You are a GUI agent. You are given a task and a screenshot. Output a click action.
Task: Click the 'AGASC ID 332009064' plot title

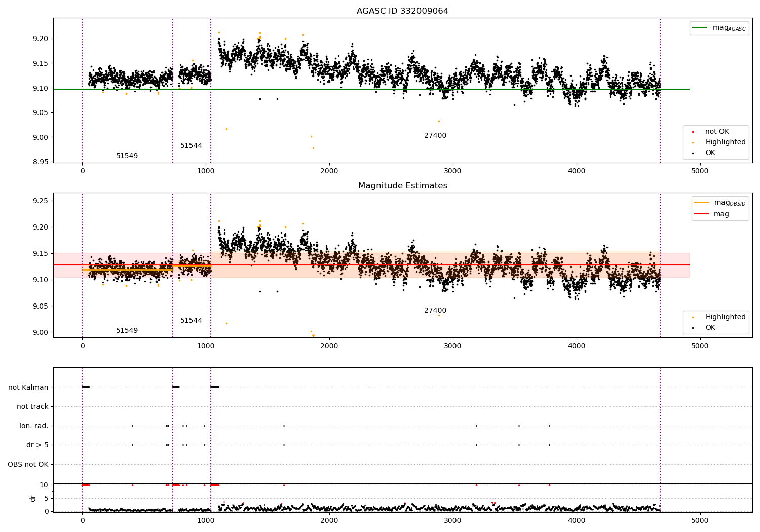point(402,11)
